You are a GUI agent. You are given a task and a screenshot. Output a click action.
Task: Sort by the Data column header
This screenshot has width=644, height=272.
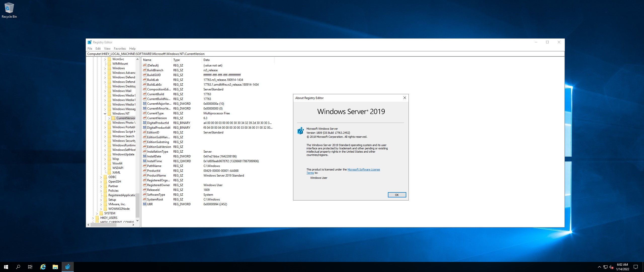pos(238,60)
